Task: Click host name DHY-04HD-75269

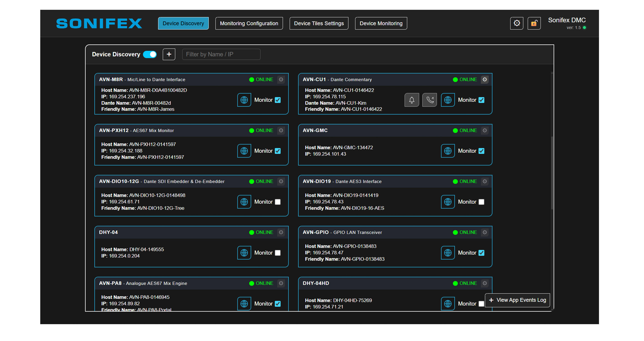Action: 353,301
